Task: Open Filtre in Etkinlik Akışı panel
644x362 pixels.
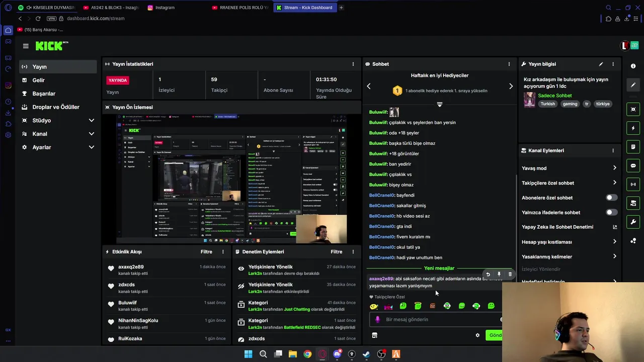Action: coord(206,251)
